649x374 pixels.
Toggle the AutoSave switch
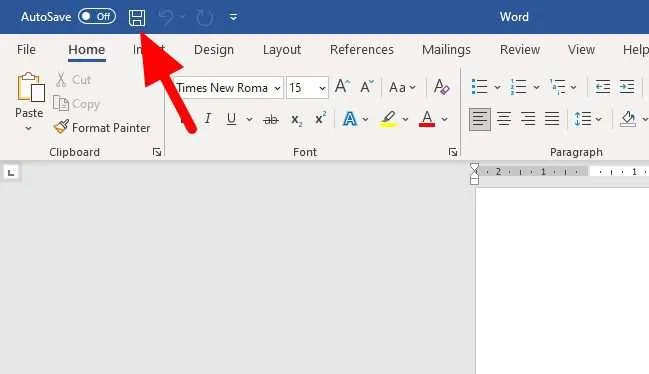pos(97,17)
